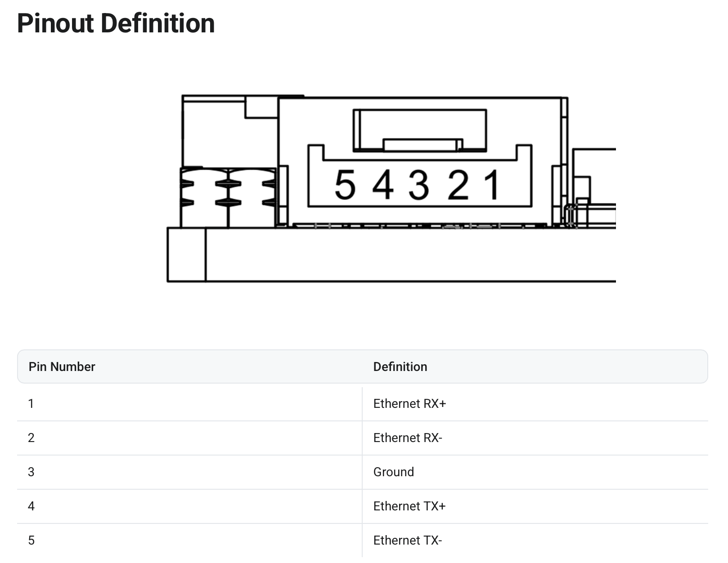Viewport: 728px width, 563px height.
Task: Click the Pinout Definition heading
Action: point(116,23)
